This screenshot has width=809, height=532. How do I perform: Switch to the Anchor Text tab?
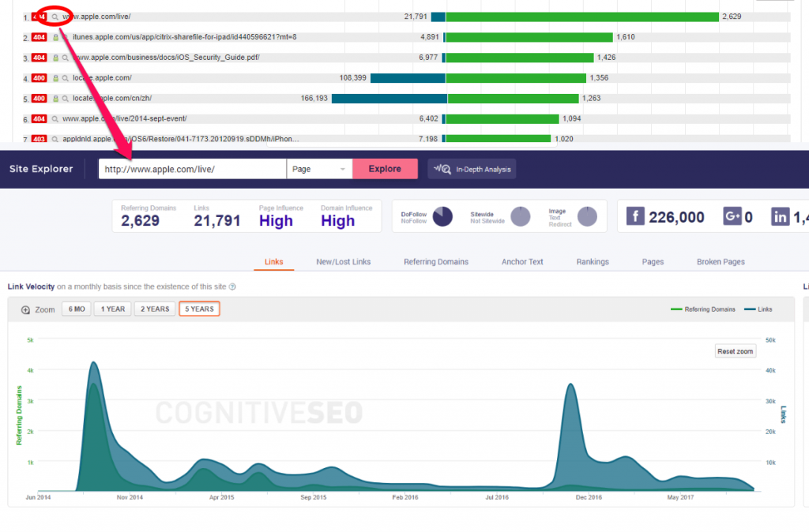(x=522, y=262)
